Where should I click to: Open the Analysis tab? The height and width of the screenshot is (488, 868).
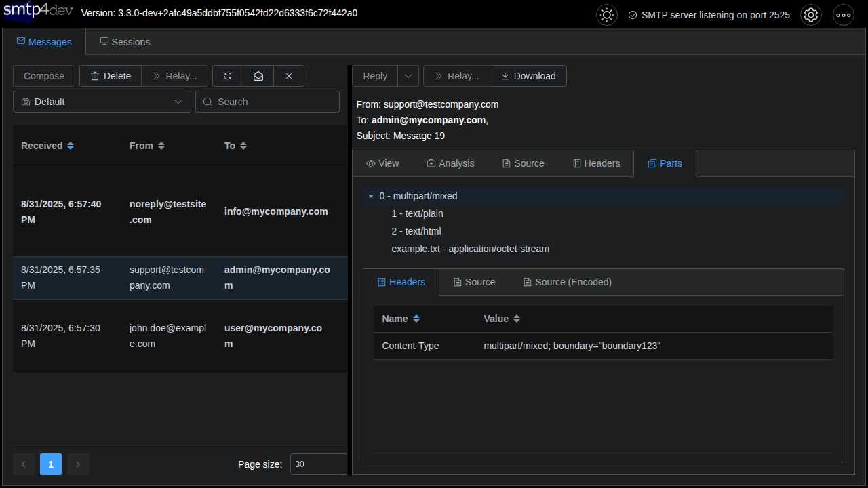[x=450, y=163]
